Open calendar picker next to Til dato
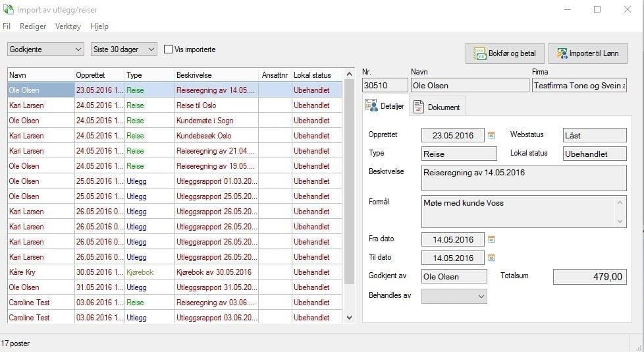 tap(491, 258)
